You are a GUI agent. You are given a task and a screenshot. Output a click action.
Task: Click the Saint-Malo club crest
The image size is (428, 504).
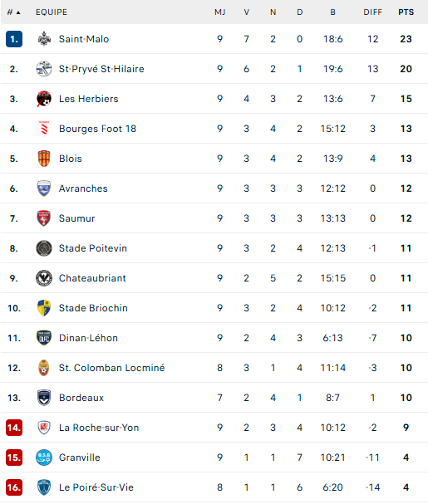[44, 39]
